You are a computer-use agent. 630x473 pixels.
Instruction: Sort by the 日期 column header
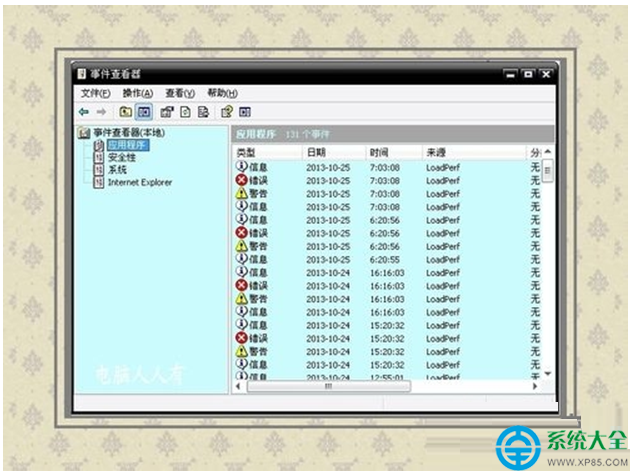coord(334,153)
